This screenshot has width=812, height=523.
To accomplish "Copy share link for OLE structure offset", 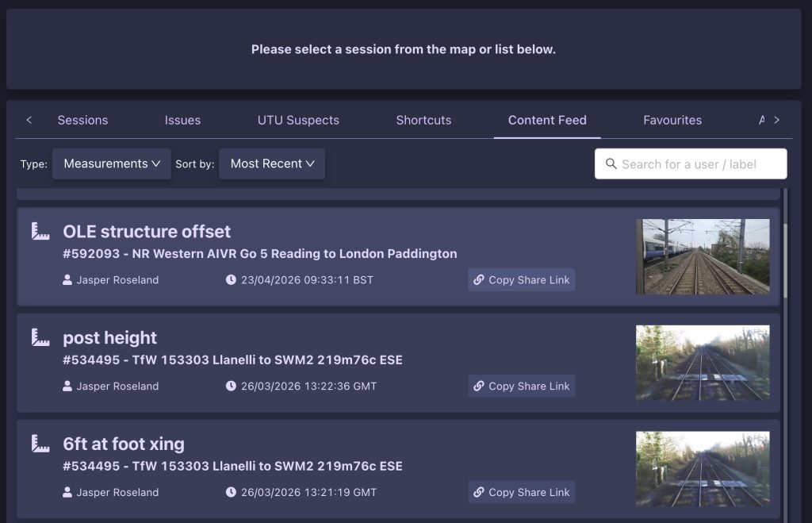I will click(x=522, y=280).
